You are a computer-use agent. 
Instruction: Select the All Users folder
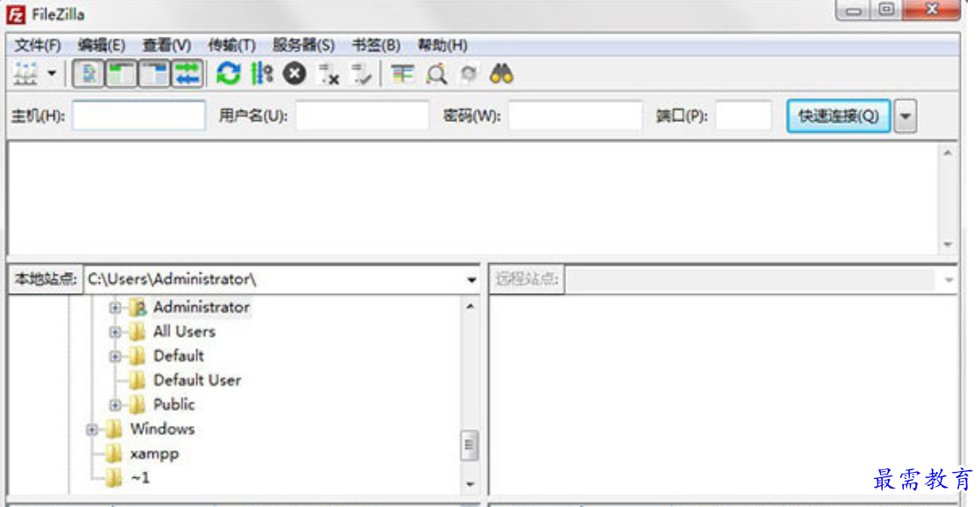[184, 332]
